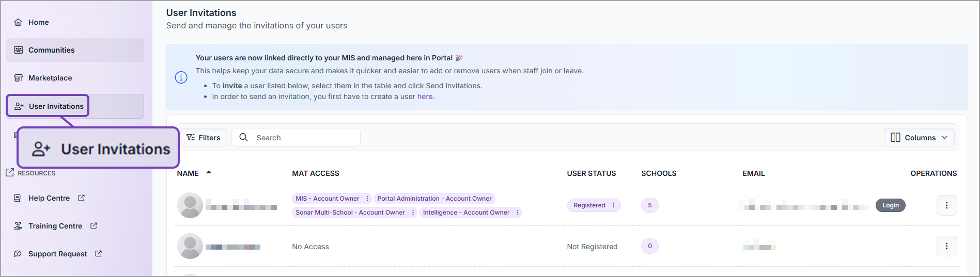980x277 pixels.
Task: Open options on Registered status badge
Action: tap(613, 205)
